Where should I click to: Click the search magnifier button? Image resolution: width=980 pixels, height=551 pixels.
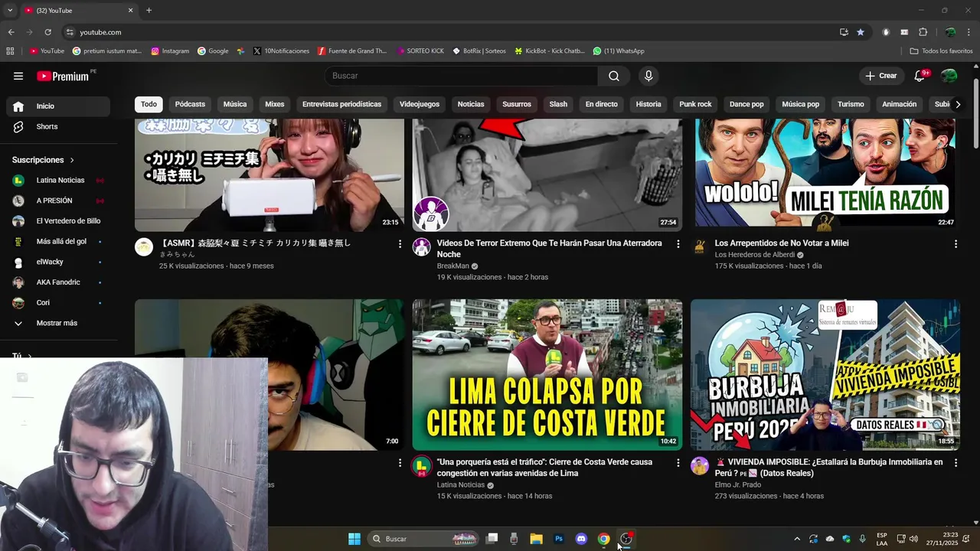[x=614, y=76]
